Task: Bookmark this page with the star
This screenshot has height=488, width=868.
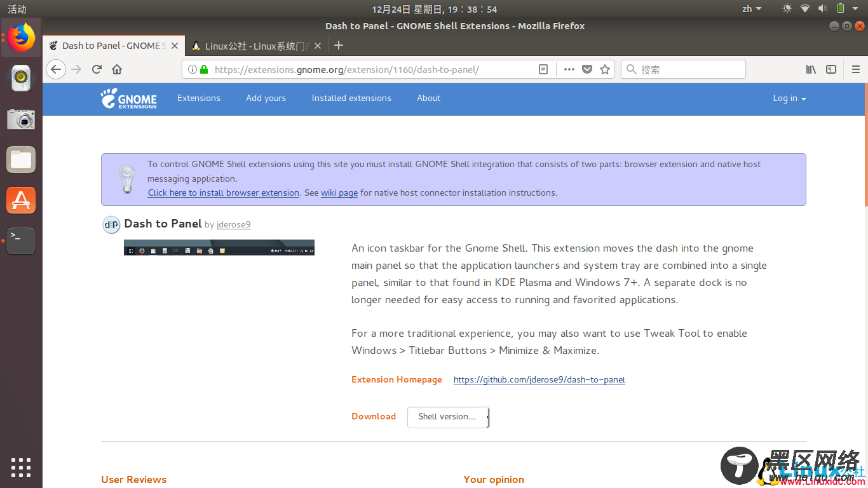Action: 605,69
